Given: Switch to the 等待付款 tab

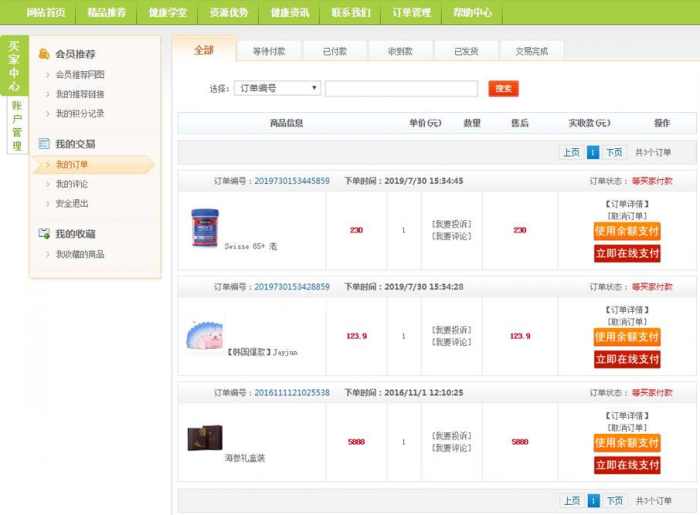Looking at the screenshot, I should 269,51.
